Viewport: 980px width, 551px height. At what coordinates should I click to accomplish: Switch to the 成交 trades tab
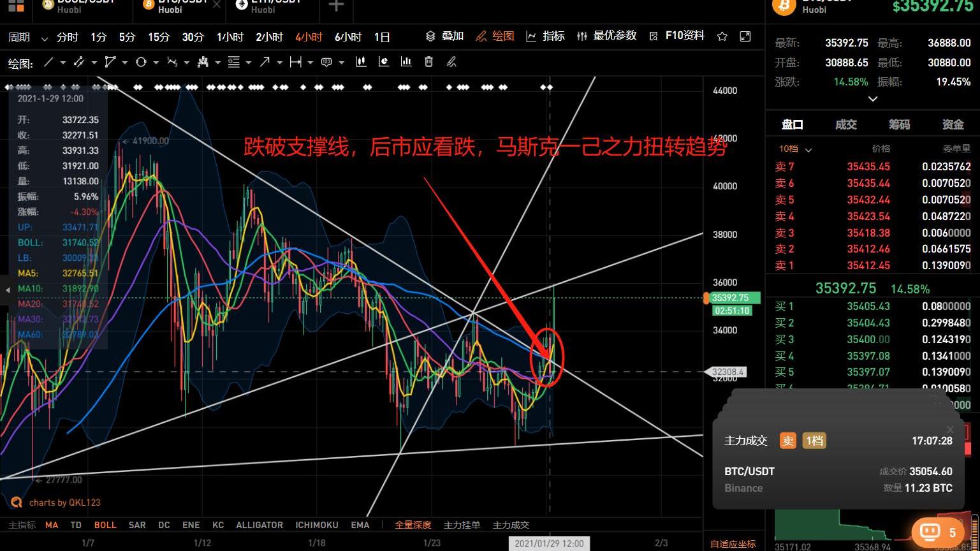(846, 124)
